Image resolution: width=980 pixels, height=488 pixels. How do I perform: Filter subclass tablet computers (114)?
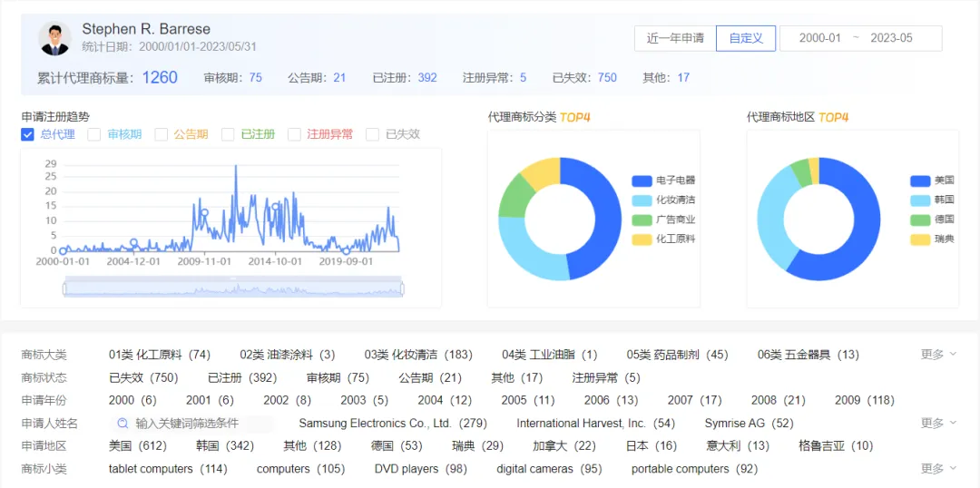168,468
